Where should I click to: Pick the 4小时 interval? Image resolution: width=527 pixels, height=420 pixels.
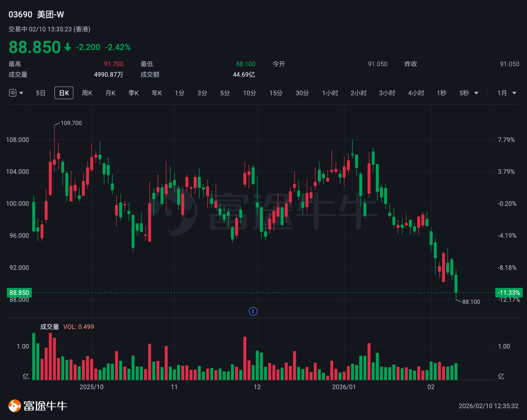pos(416,93)
